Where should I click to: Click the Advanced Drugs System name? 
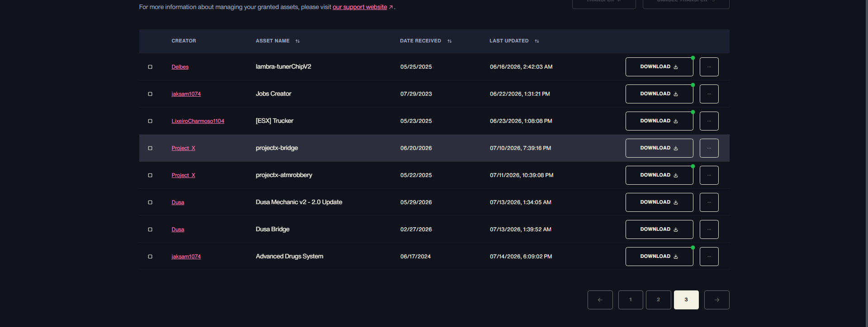(x=289, y=257)
